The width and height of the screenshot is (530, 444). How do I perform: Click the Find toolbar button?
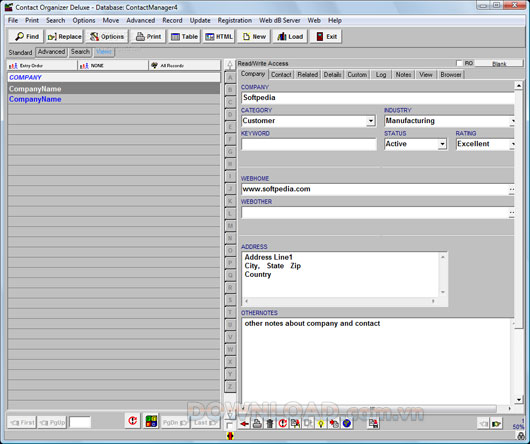(x=26, y=36)
